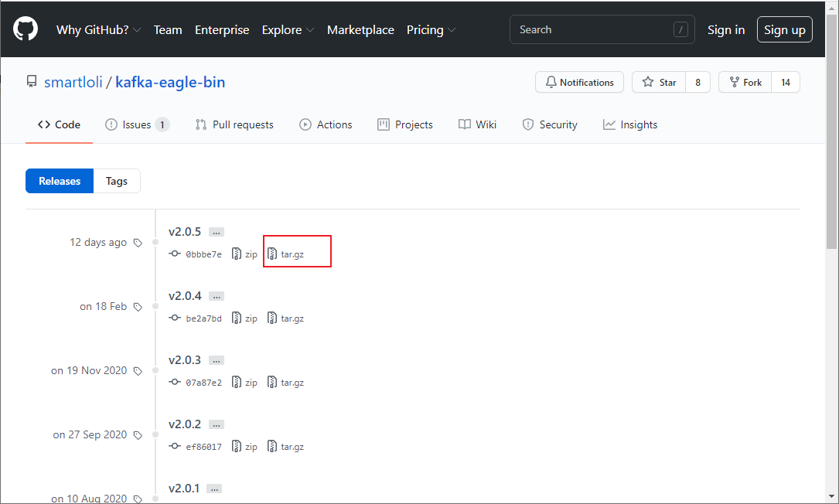Open the Projects tab
This screenshot has height=504, width=839.
tap(405, 124)
